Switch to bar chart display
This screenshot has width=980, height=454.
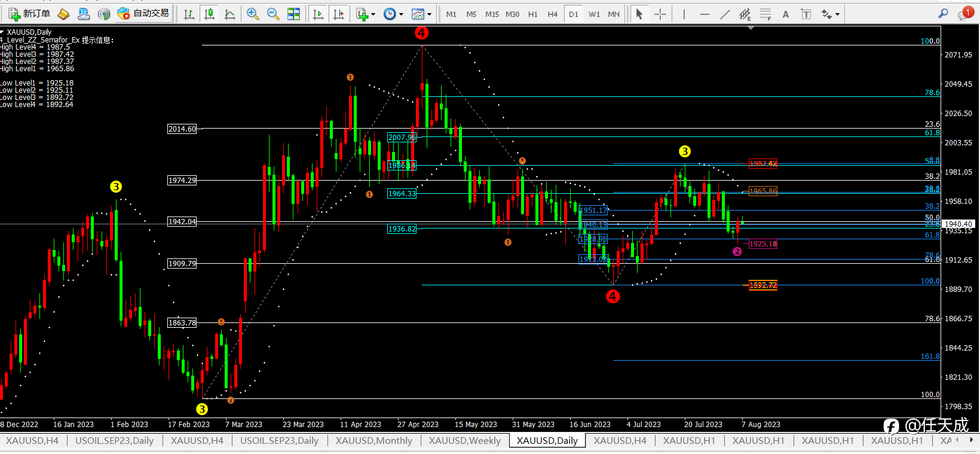click(189, 14)
